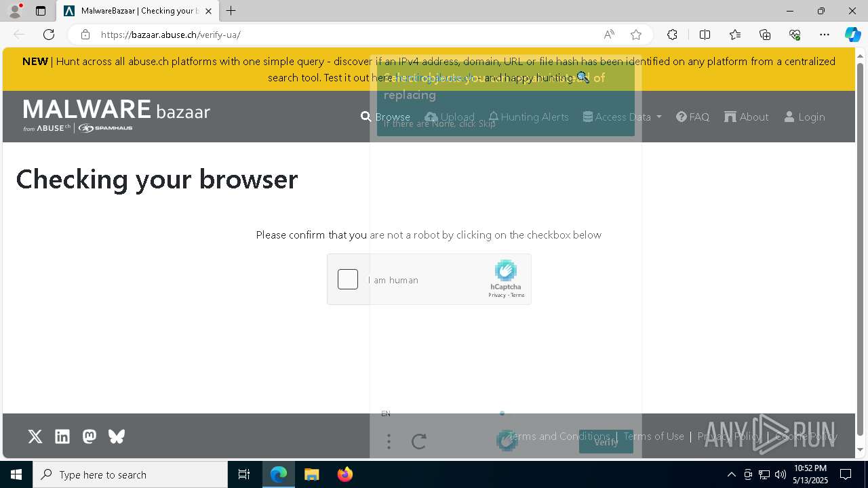Open Terms and Conditions link
The height and width of the screenshot is (488, 868).
[x=559, y=436]
